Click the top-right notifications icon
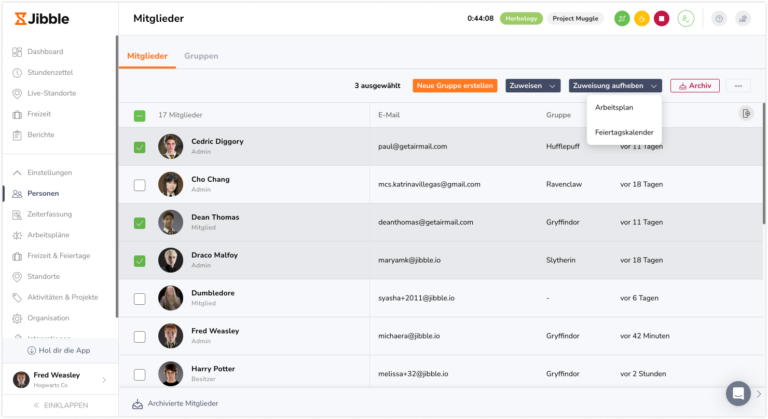The width and height of the screenshot is (768, 419). 743,19
